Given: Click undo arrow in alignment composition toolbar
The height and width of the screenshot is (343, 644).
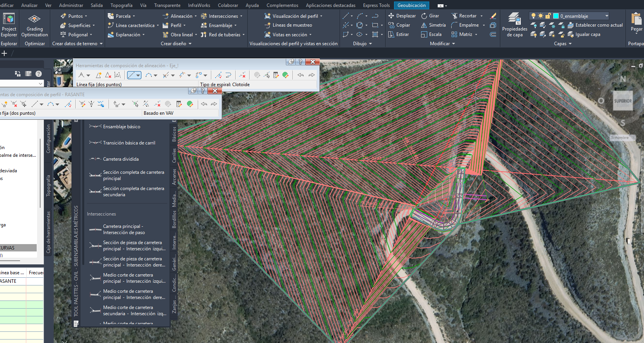Looking at the screenshot, I should click(301, 75).
